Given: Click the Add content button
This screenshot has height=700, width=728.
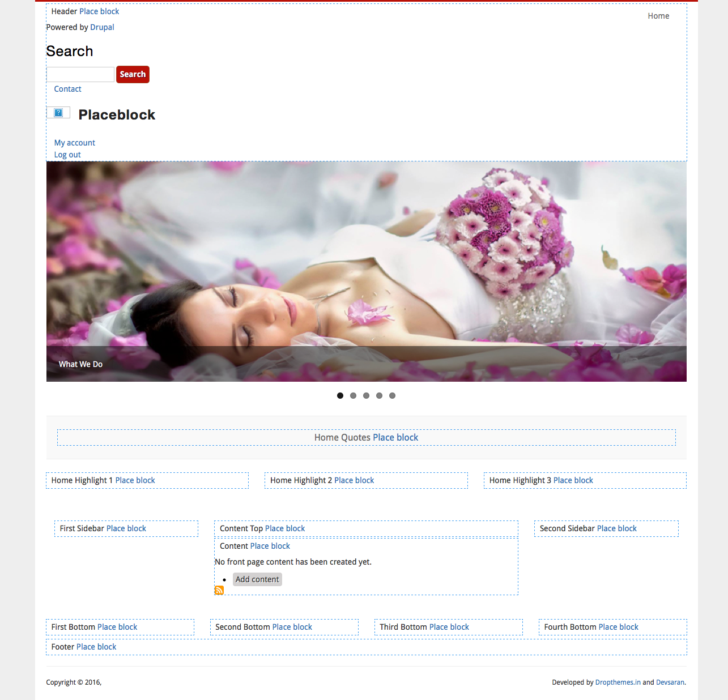Looking at the screenshot, I should point(257,579).
